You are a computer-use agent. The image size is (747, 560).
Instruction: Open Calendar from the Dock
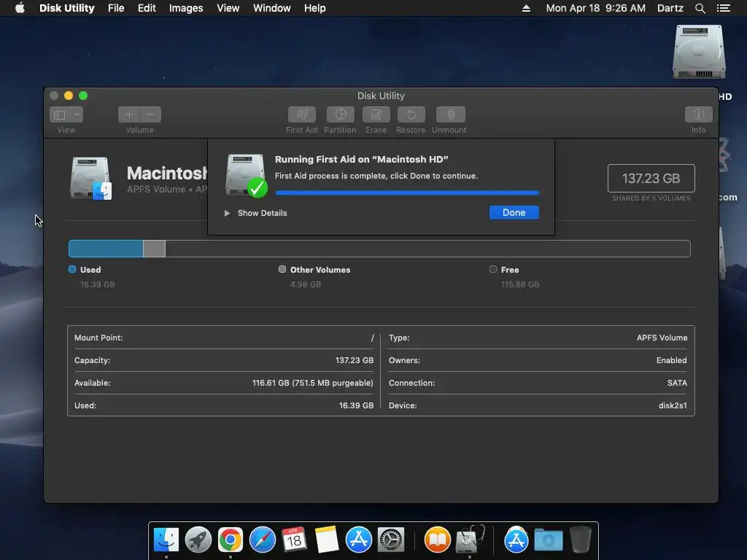294,540
